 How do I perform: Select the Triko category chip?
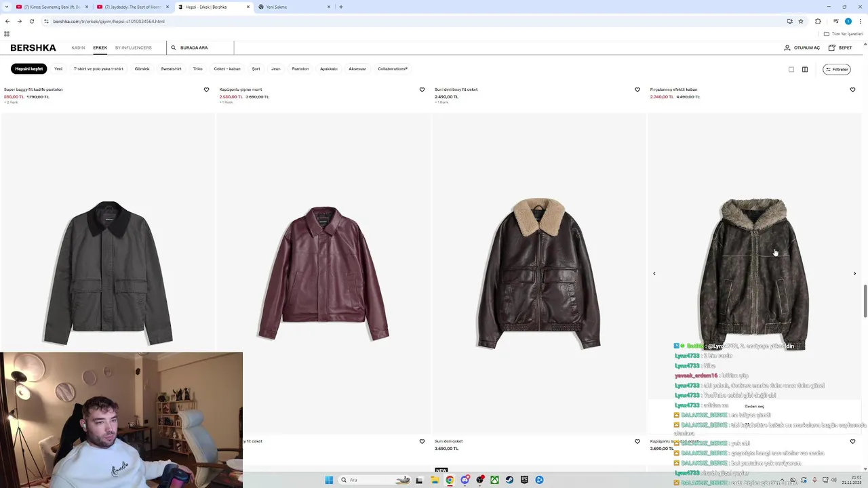pyautogui.click(x=197, y=68)
